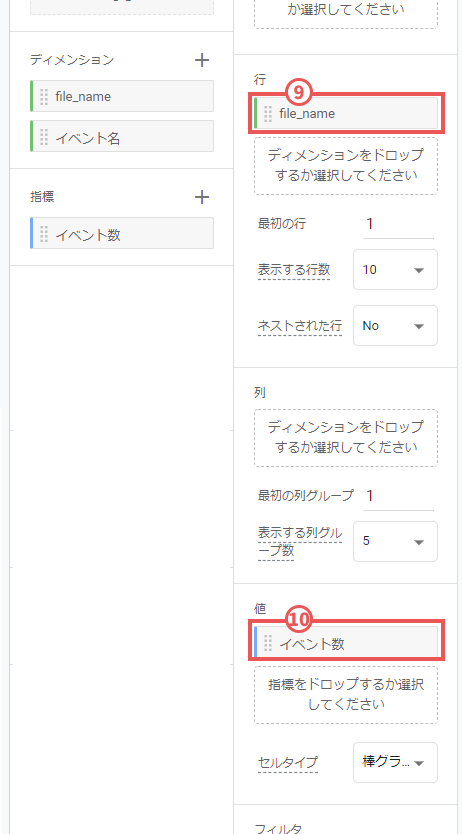Select イベント数 chip in metrics list
The image size is (462, 834).
pyautogui.click(x=122, y=233)
